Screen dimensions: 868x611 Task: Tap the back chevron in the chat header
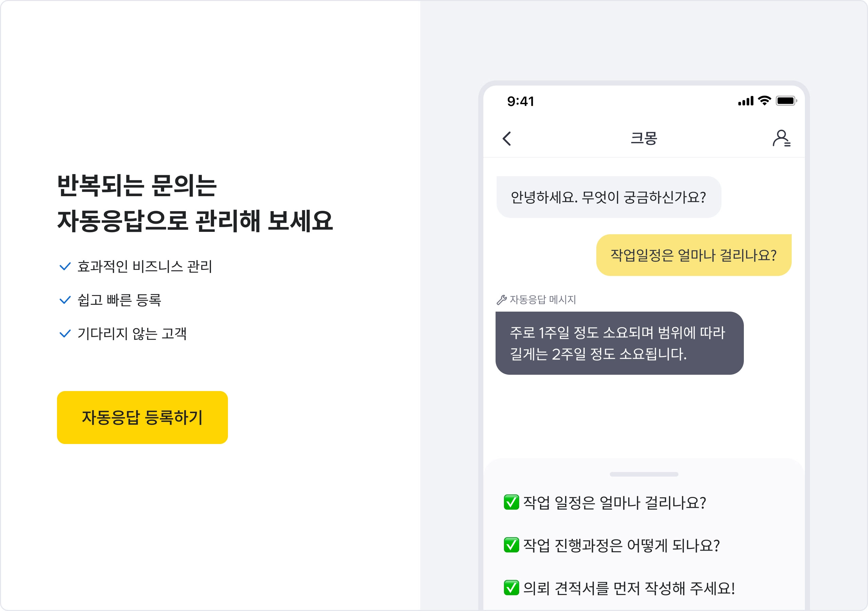[507, 138]
